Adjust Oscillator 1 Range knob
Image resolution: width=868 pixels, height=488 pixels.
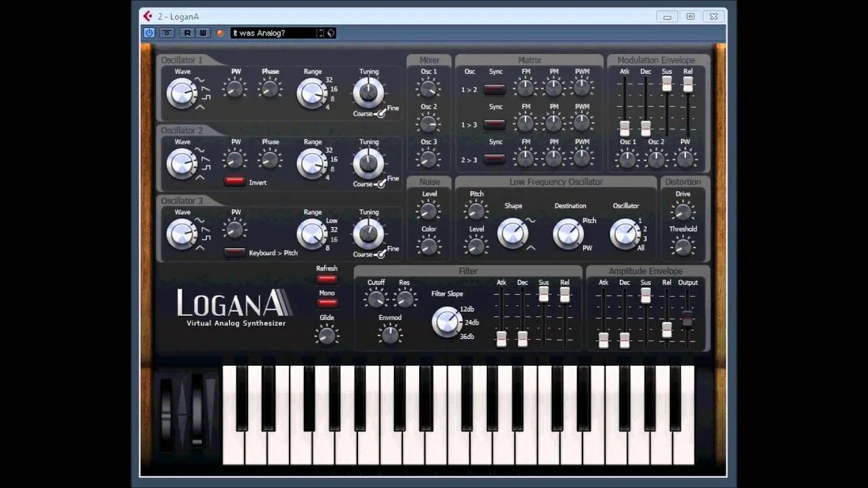(x=312, y=94)
